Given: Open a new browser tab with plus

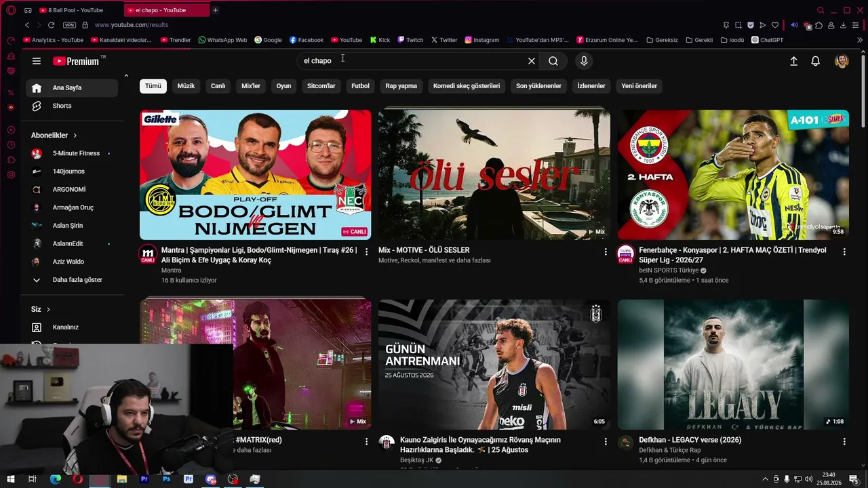Looking at the screenshot, I should (215, 10).
